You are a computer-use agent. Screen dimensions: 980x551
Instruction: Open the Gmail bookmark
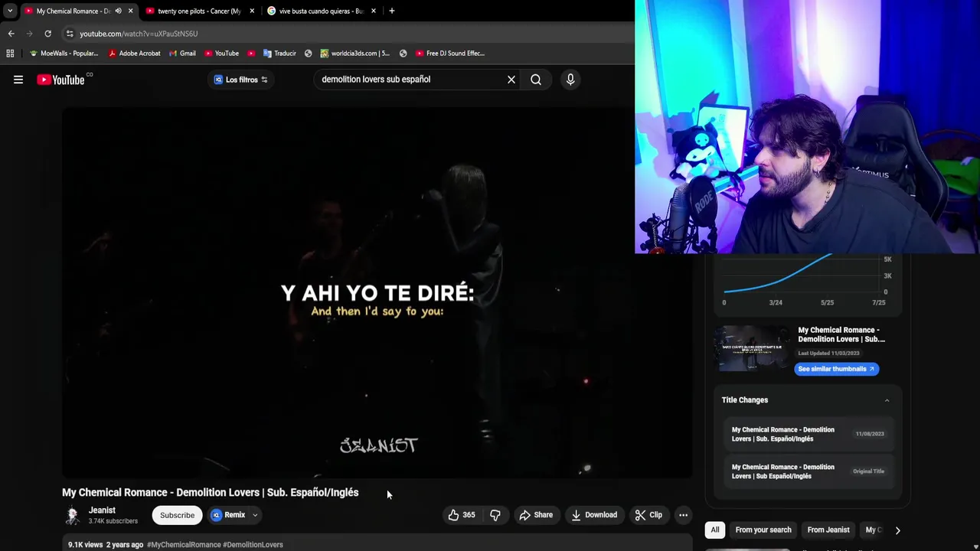pyautogui.click(x=182, y=54)
